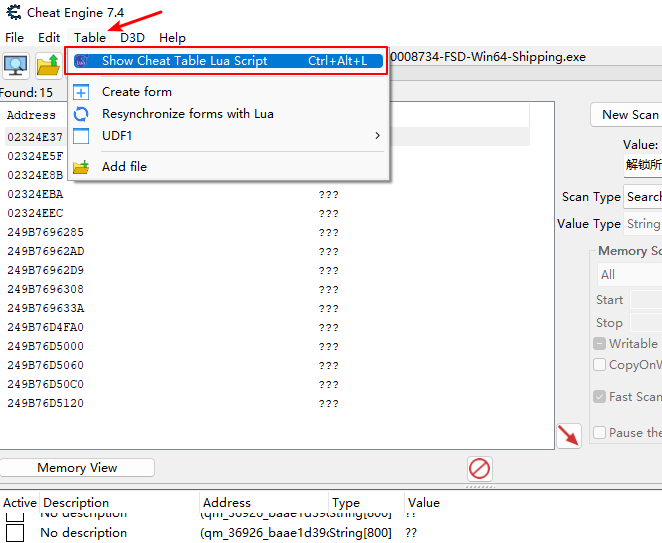Viewport: 662px width, 543px height.
Task: Open the File menu
Action: 14,38
